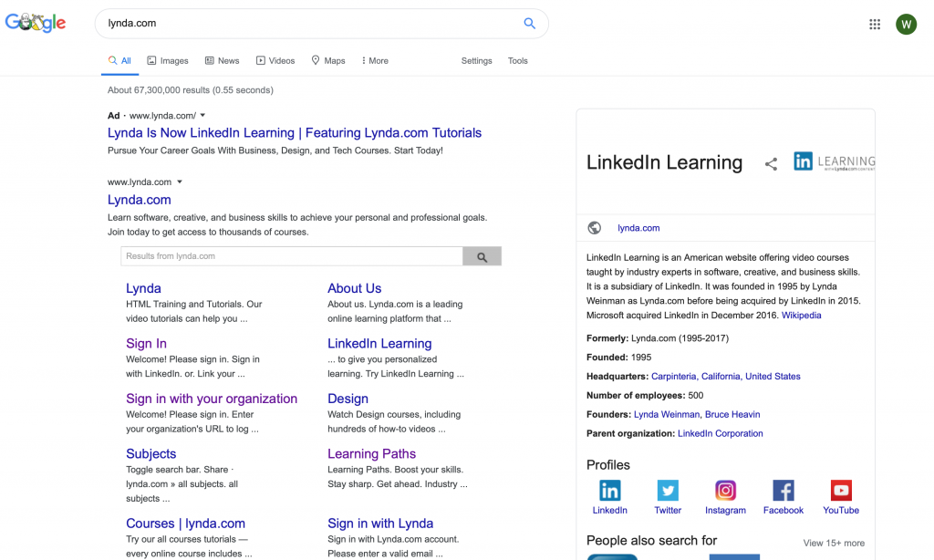This screenshot has width=934, height=560.
Task: Open the Sign in with Lynda sitelink
Action: [380, 524]
